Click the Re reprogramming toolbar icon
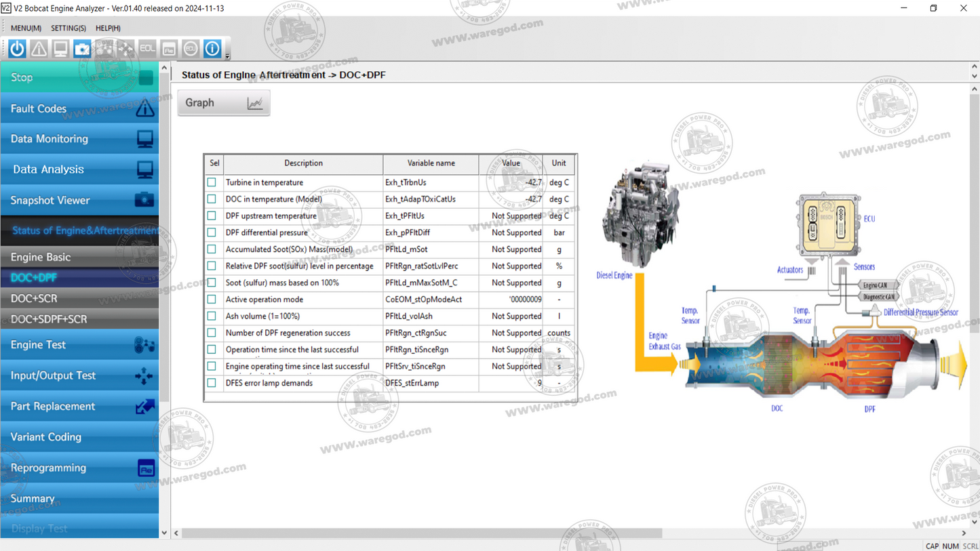980x551 pixels. tap(168, 48)
